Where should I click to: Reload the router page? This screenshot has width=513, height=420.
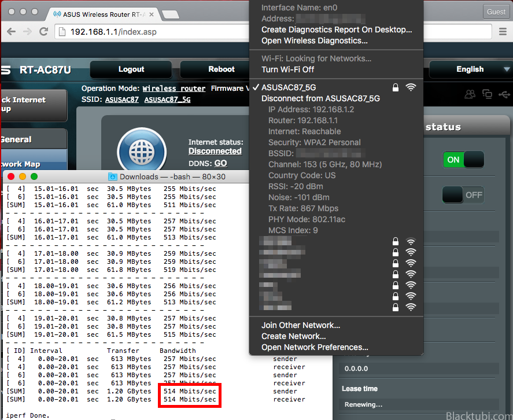click(x=43, y=31)
